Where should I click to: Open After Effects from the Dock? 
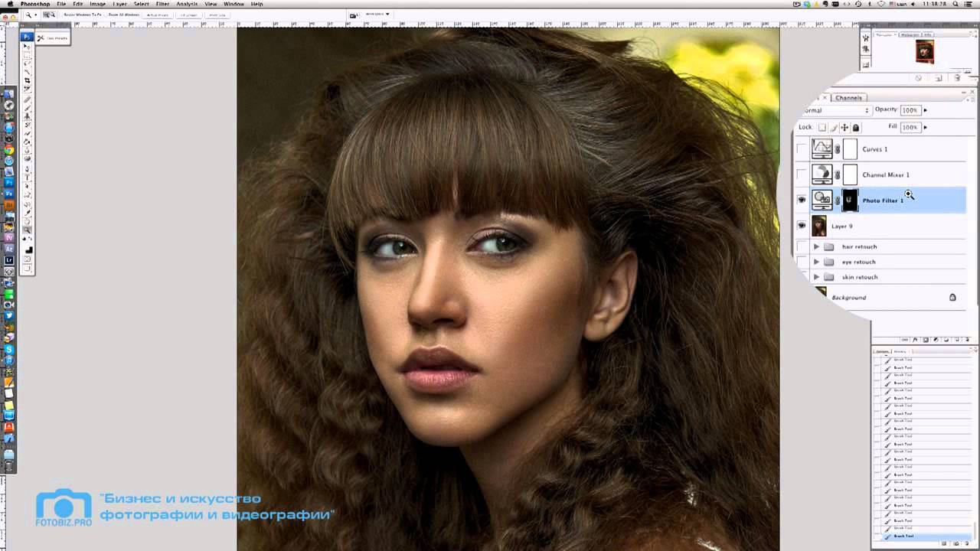click(x=9, y=249)
